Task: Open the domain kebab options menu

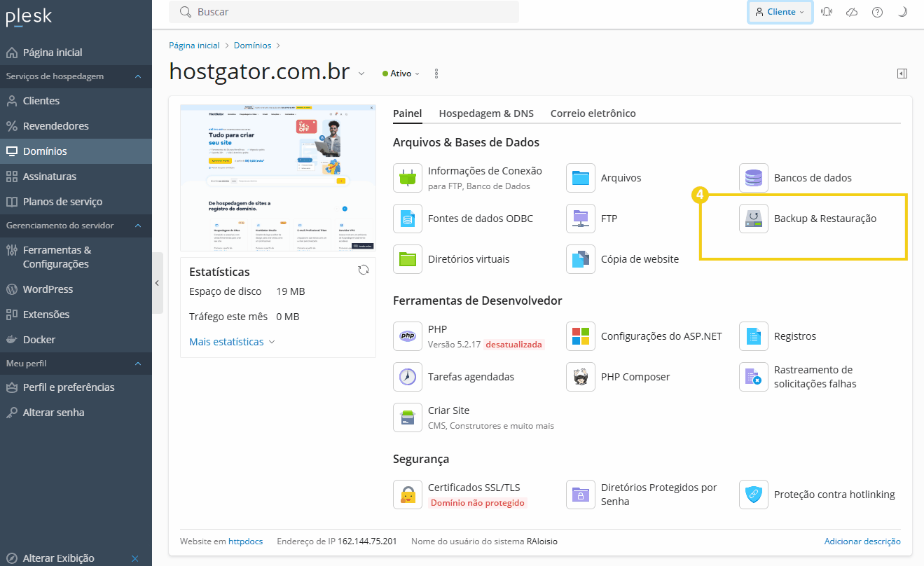Action: (x=436, y=74)
